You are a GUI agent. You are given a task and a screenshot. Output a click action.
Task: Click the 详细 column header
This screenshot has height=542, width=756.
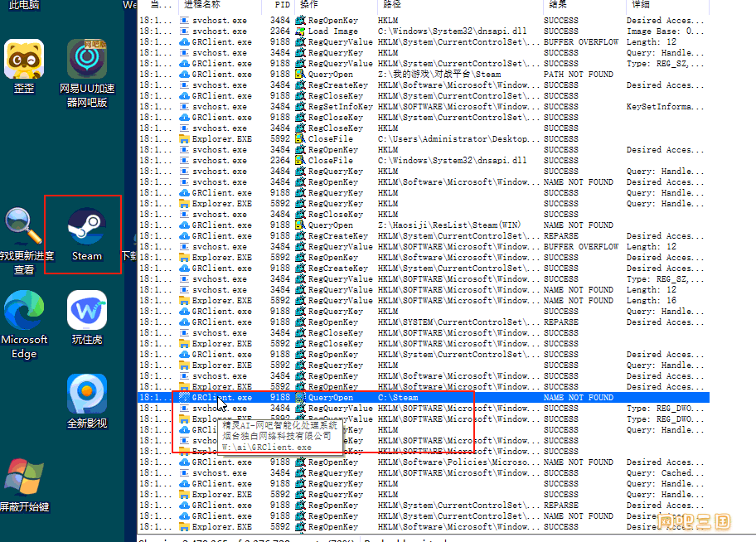[x=639, y=5]
